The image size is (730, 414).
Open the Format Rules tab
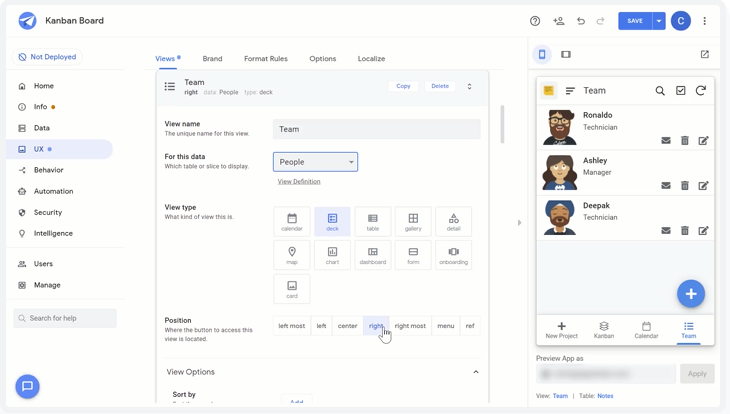266,59
